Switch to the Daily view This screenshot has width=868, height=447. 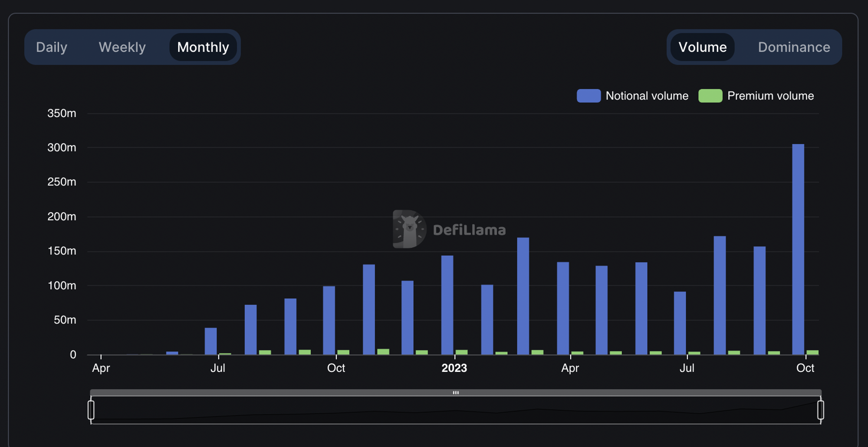coord(52,47)
